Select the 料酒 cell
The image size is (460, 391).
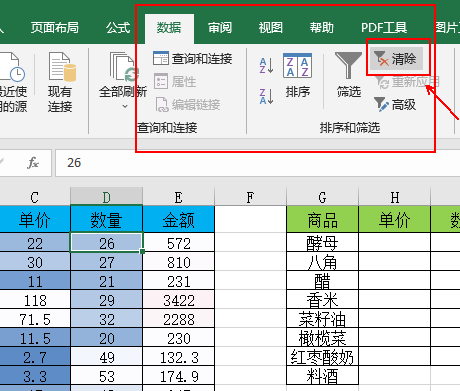click(322, 376)
